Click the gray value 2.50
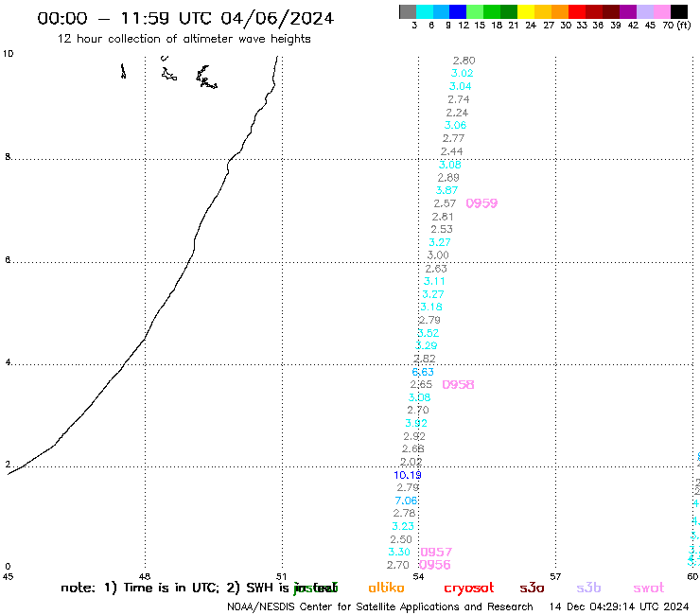700x615 pixels. (401, 539)
